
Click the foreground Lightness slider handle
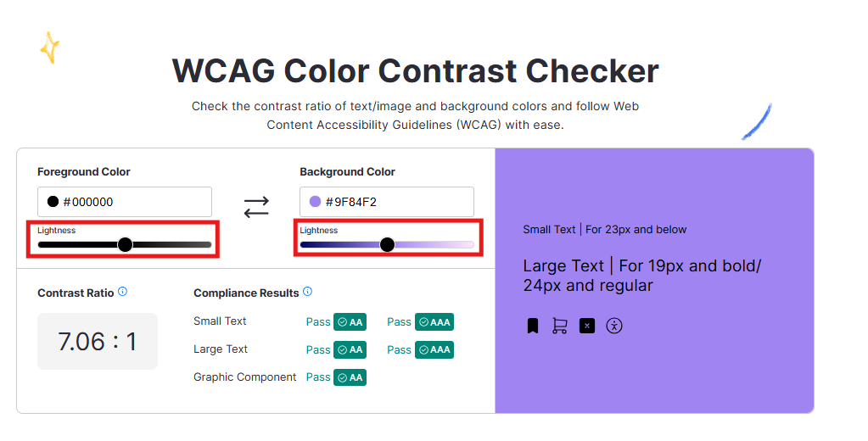coord(125,245)
